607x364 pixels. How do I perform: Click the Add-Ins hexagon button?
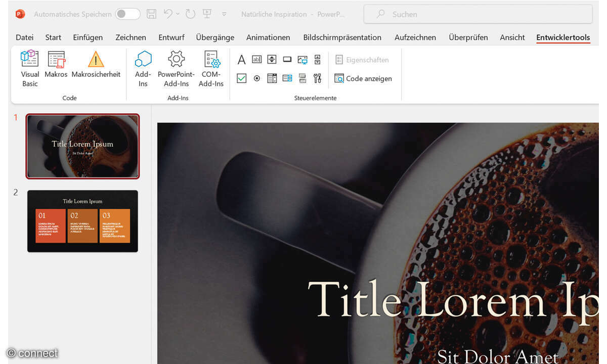click(x=143, y=69)
